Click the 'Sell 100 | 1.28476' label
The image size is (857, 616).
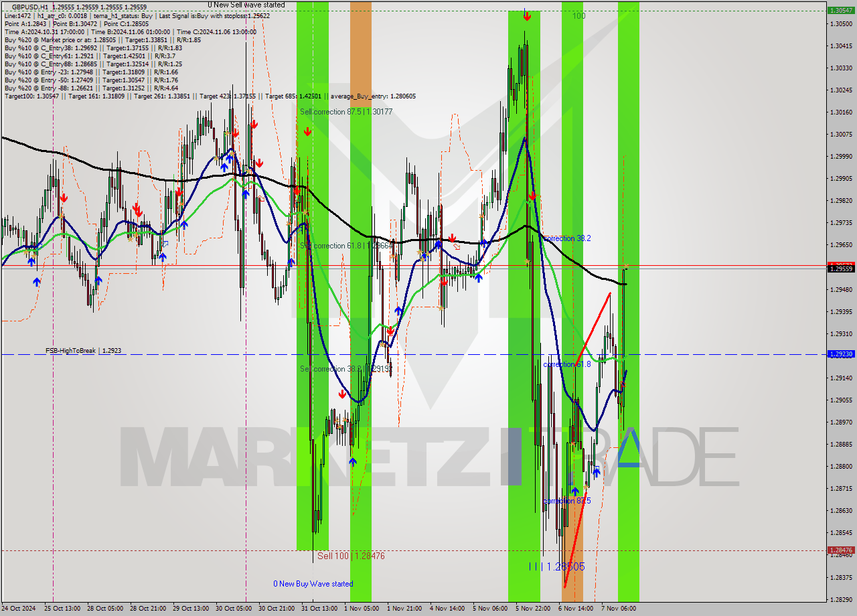(351, 556)
